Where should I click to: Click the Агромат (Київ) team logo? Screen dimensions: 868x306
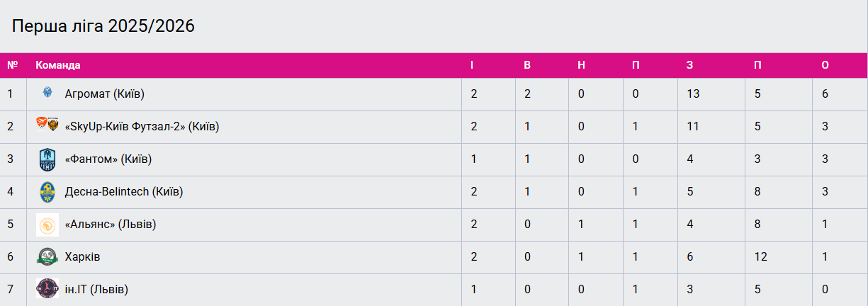click(47, 93)
